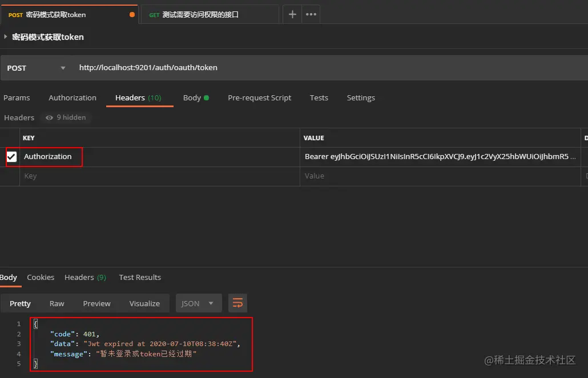588x378 pixels.
Task: Select the Raw view button
Action: (x=57, y=303)
